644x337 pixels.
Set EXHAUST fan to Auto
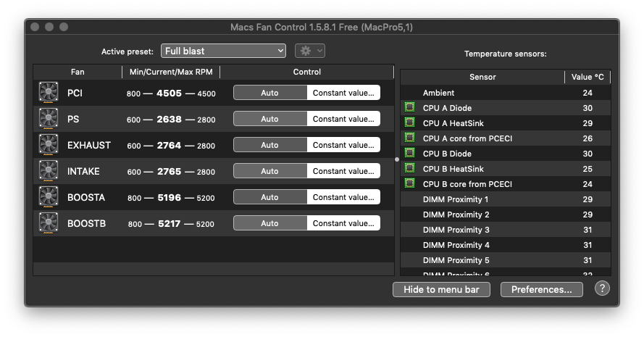coord(269,145)
